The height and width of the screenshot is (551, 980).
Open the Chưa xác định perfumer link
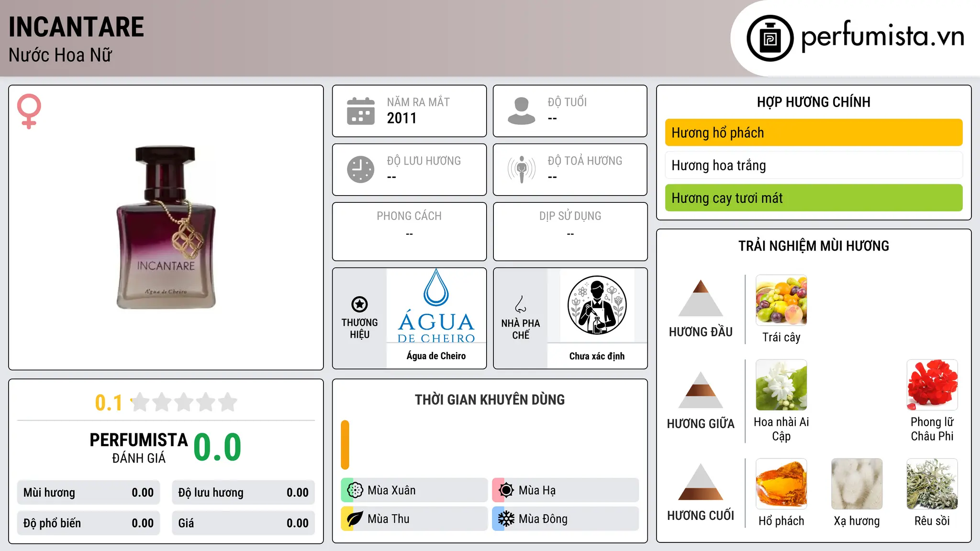point(597,356)
